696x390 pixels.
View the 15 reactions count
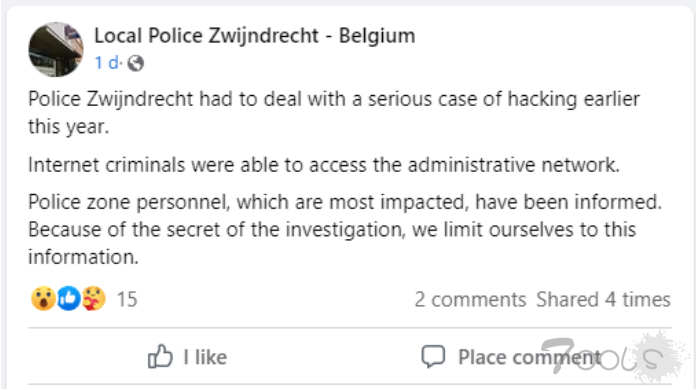pos(127,299)
